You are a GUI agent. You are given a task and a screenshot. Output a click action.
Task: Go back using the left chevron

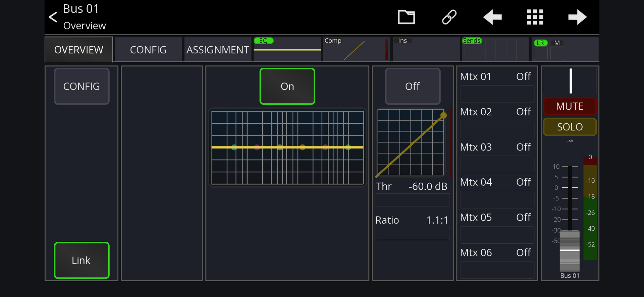click(53, 17)
